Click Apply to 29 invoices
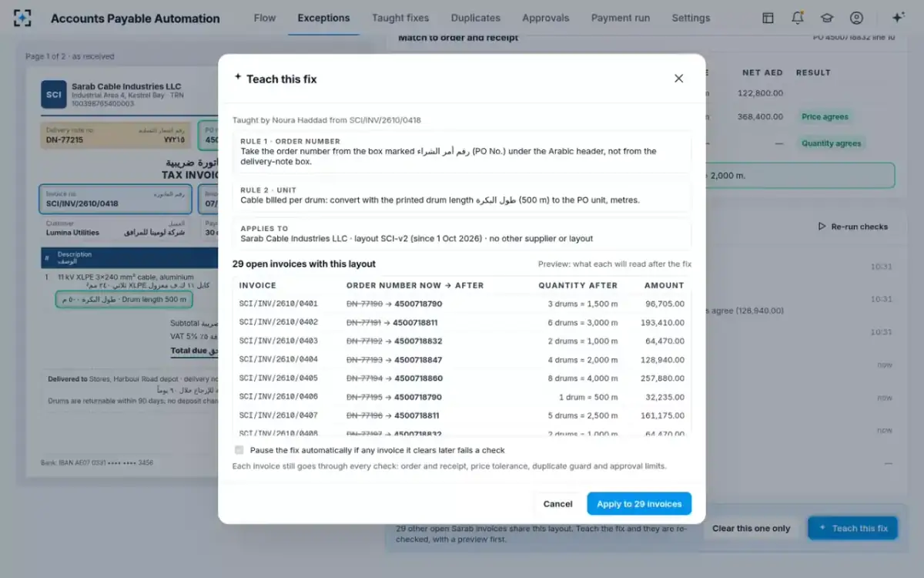 pyautogui.click(x=639, y=504)
